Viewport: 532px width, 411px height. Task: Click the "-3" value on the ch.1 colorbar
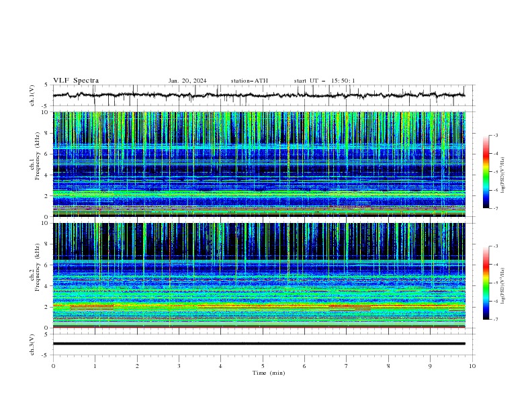pyautogui.click(x=496, y=135)
